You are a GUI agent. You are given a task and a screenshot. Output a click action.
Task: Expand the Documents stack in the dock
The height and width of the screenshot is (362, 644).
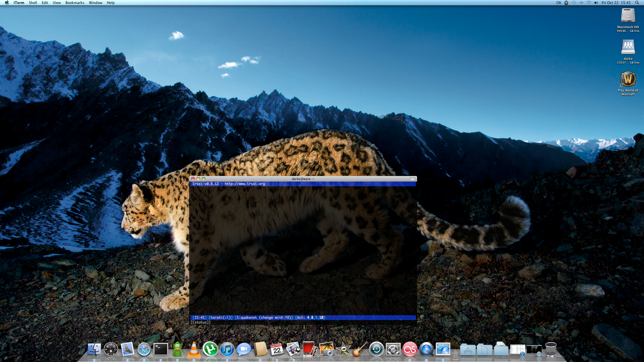point(484,350)
